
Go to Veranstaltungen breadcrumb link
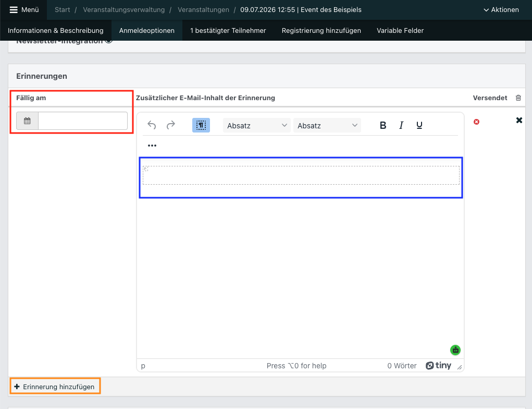[204, 10]
